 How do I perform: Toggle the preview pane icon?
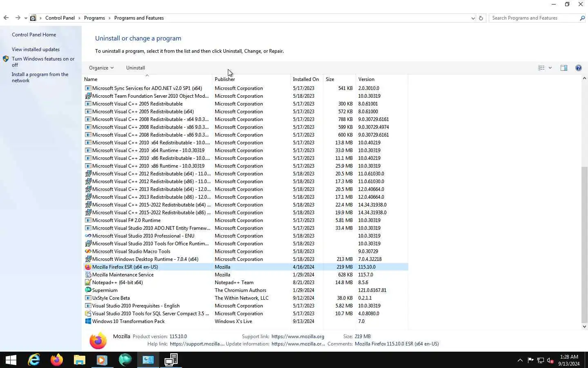pyautogui.click(x=564, y=68)
